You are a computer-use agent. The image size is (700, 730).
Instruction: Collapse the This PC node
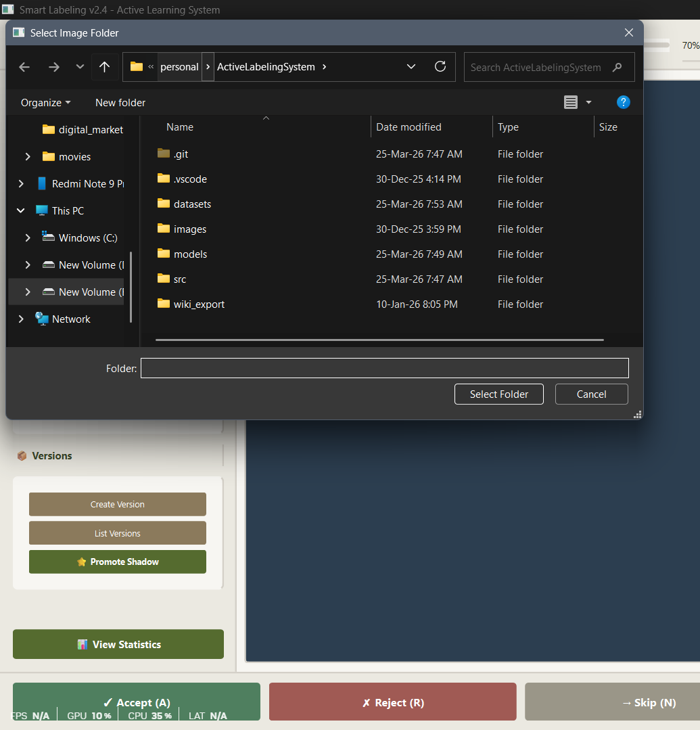pos(21,211)
